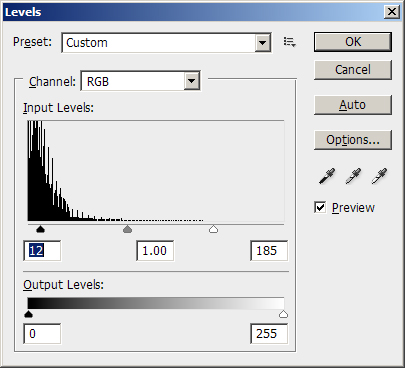Open the Preset dropdown arrow
Screen dimensions: 405x368
[263, 43]
